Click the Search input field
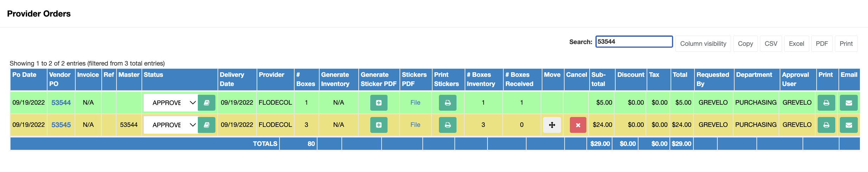Viewport: 868px width, 172px height. coord(634,42)
